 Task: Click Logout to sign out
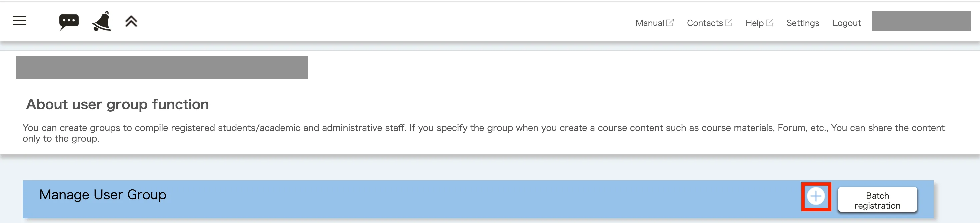(x=846, y=23)
